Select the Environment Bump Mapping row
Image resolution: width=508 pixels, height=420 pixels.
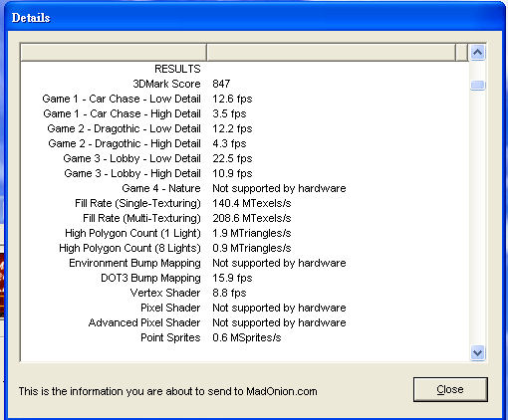pyautogui.click(x=245, y=263)
